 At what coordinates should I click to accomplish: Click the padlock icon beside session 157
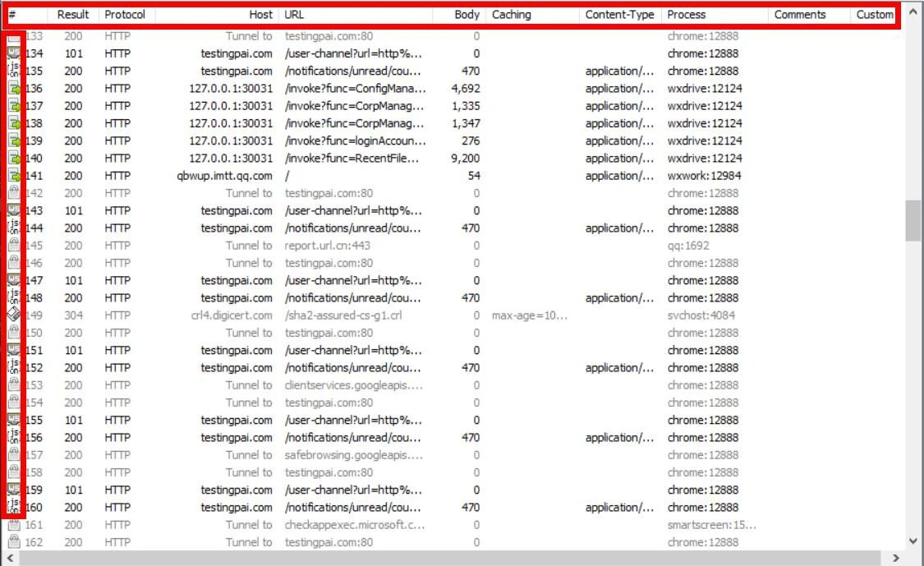pos(11,455)
